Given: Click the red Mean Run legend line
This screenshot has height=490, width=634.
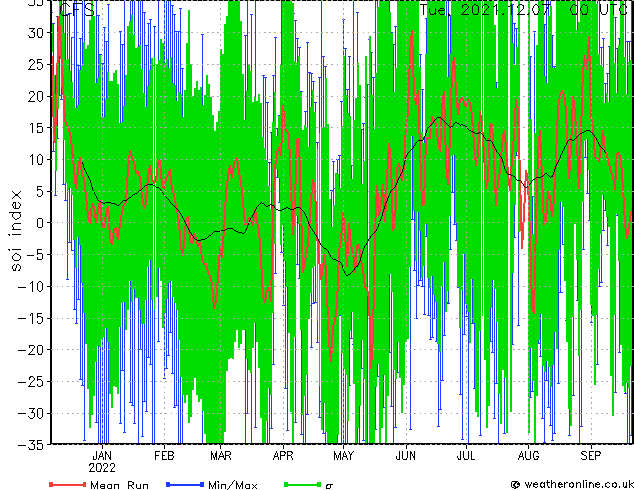Looking at the screenshot, I should tap(68, 485).
